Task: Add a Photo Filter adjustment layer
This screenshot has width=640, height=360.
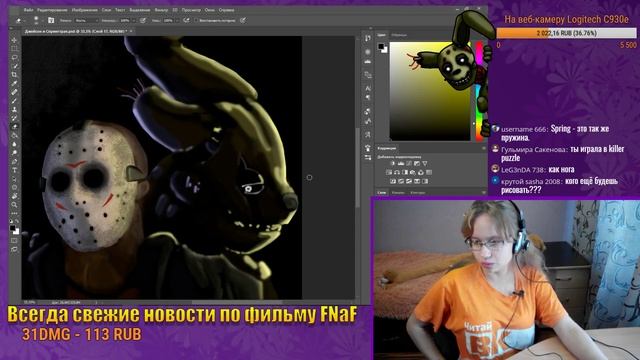Action: coord(413,172)
